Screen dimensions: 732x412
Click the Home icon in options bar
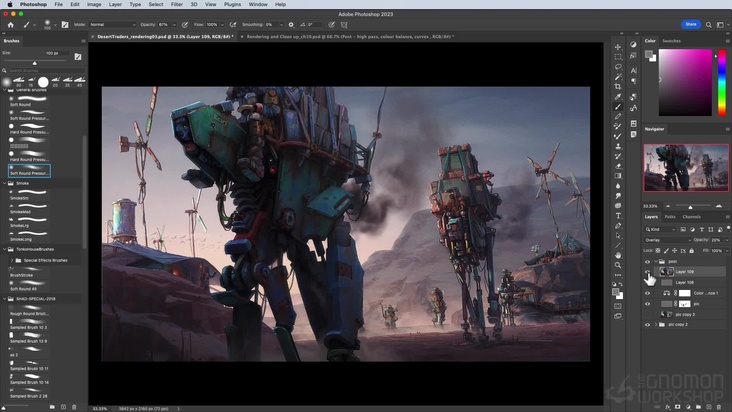pos(10,25)
